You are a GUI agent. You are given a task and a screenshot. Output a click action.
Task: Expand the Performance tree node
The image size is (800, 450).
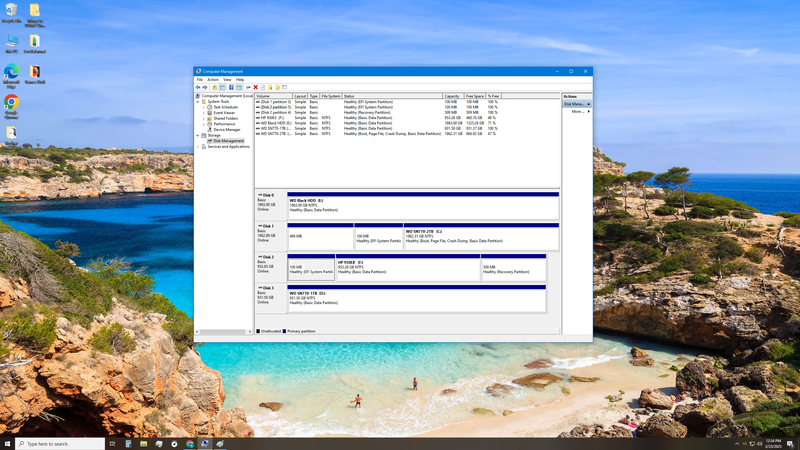pyautogui.click(x=204, y=124)
